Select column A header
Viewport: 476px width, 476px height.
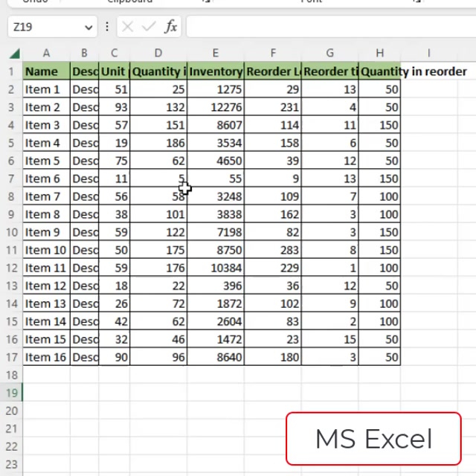tap(46, 54)
